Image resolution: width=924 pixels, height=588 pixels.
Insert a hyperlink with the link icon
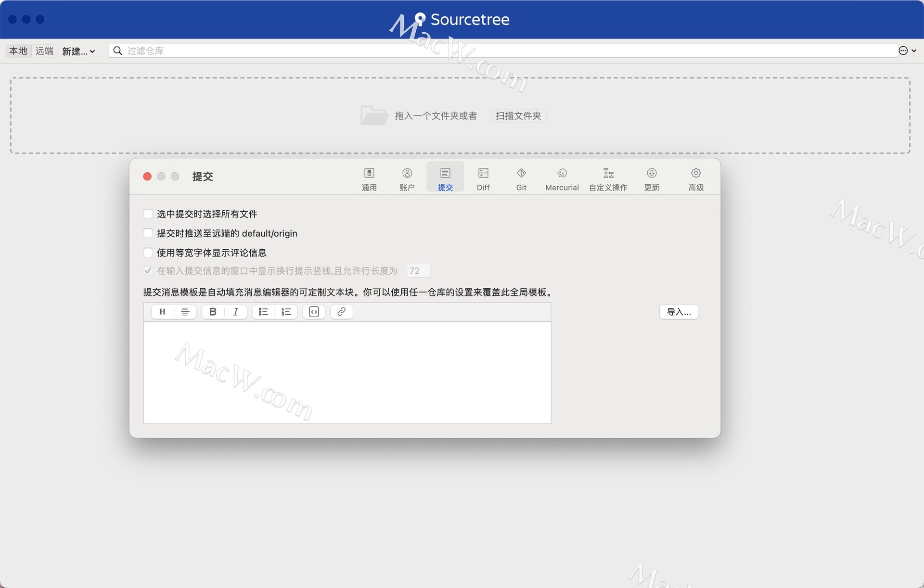pyautogui.click(x=341, y=312)
